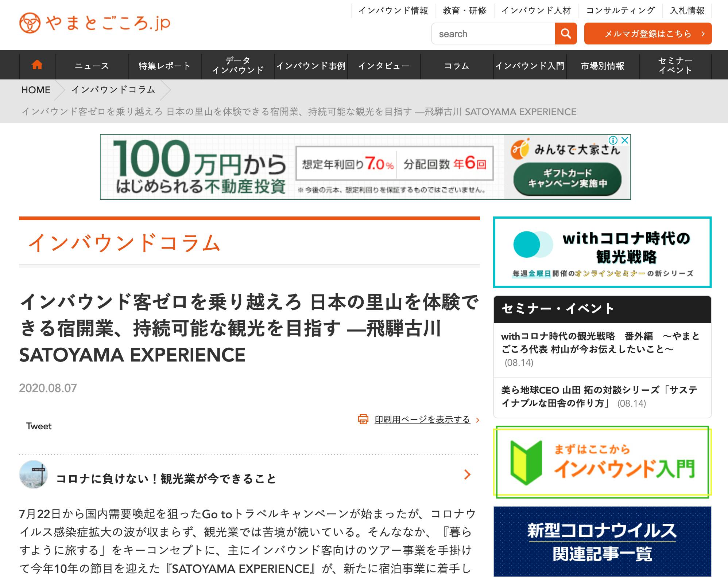Click the round thumbnail beside コロナに負けない

tap(34, 474)
